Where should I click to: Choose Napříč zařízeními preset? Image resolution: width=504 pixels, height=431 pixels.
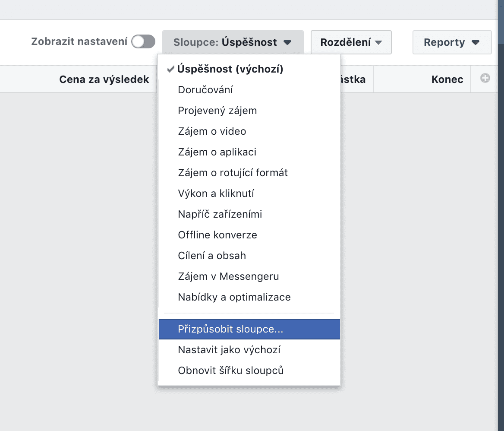(220, 214)
